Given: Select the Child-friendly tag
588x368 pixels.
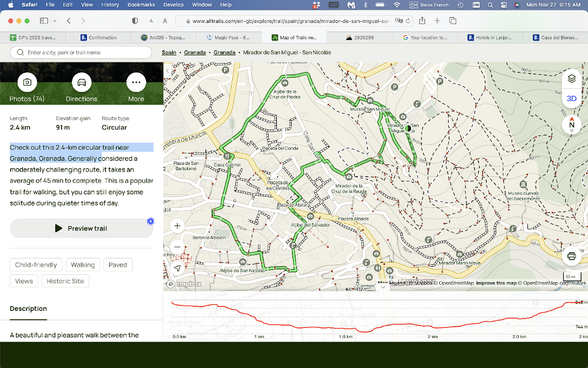Looking at the screenshot, I should point(36,265).
